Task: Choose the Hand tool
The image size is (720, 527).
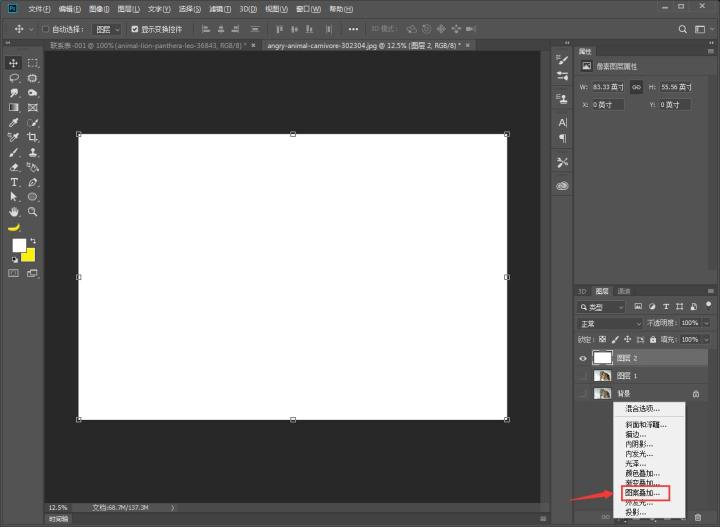Action: 14,212
